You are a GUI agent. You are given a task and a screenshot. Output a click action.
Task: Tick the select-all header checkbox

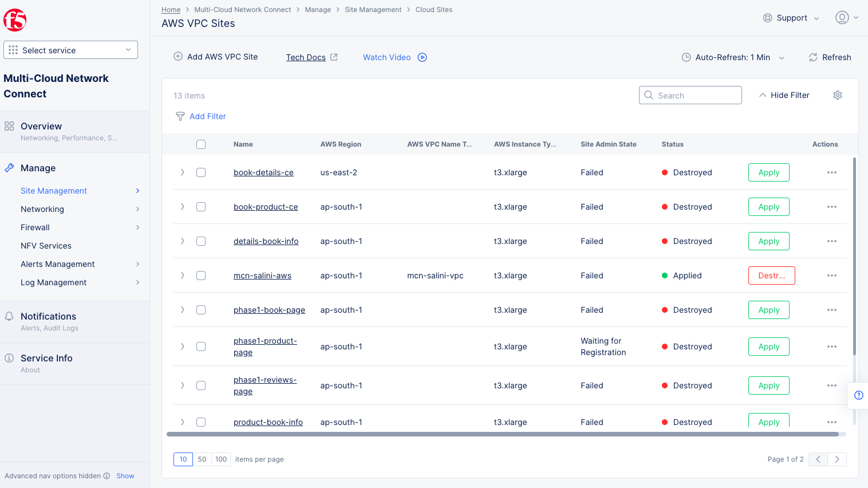click(201, 144)
